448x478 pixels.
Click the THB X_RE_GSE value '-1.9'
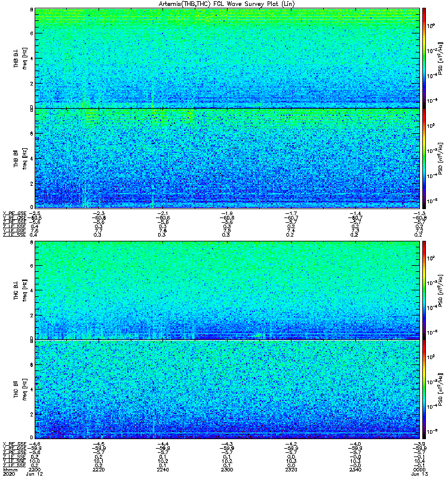(227, 213)
